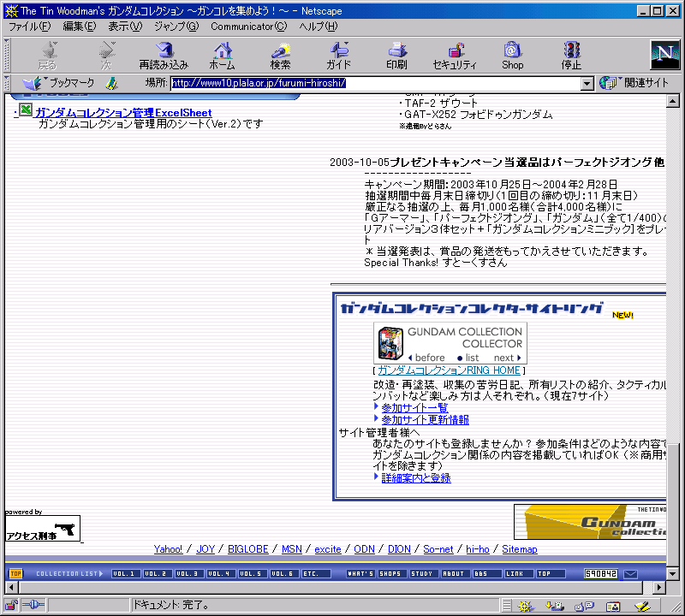This screenshot has width=685, height=616.
Task: Open Inbox from the component bar
Action: point(555,606)
